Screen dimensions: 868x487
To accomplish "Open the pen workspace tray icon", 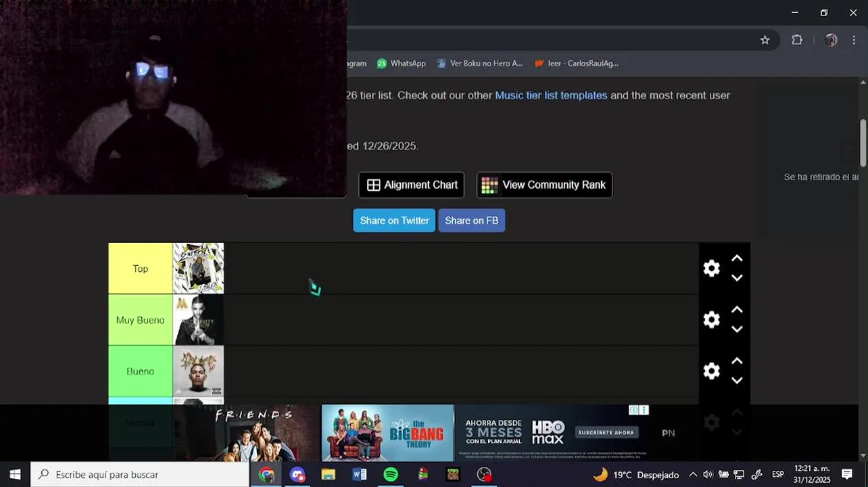I will pyautogui.click(x=757, y=474).
